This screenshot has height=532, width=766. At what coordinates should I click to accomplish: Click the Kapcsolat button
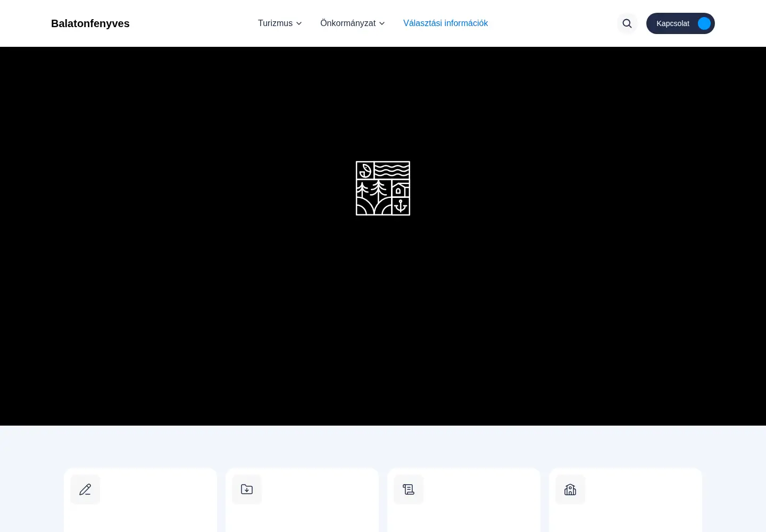click(x=680, y=23)
